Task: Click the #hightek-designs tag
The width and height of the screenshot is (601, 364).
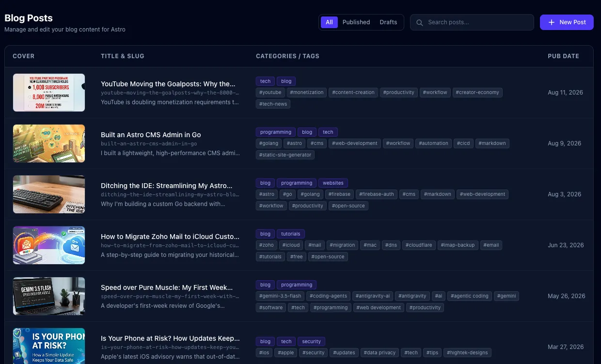Action: [467, 353]
